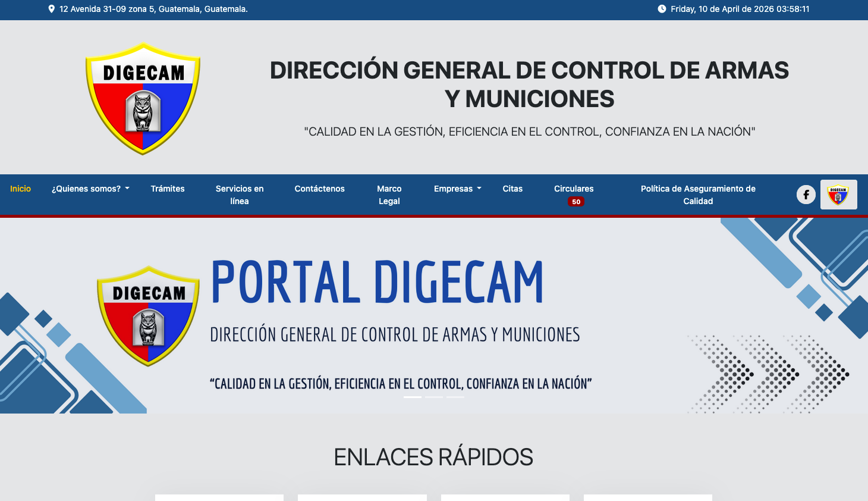The width and height of the screenshot is (868, 501).
Task: Open the Facebook page icon
Action: click(x=806, y=195)
